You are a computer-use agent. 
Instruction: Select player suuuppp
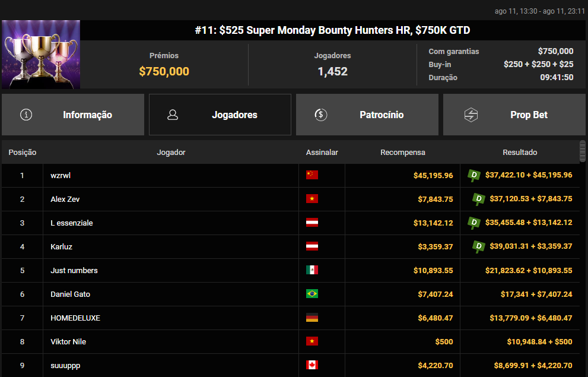[65, 365]
